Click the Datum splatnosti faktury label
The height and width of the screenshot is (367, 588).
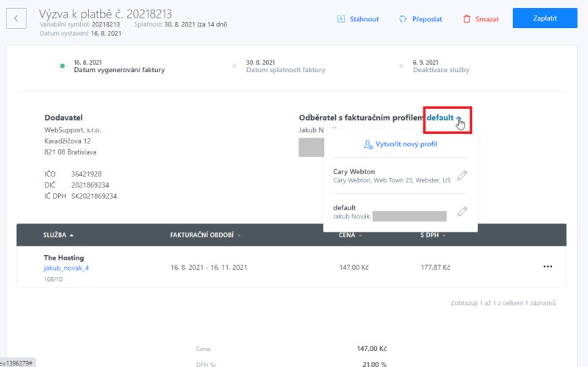click(x=286, y=70)
